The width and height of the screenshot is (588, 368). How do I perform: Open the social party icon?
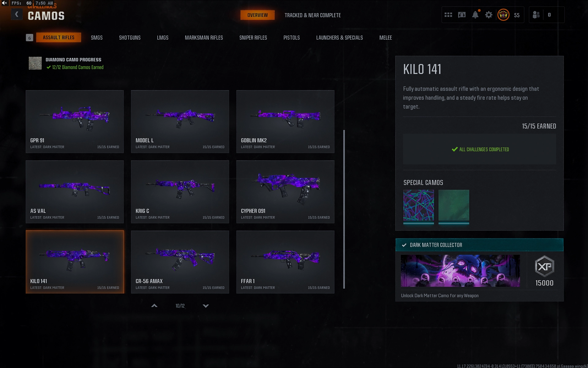[536, 15]
